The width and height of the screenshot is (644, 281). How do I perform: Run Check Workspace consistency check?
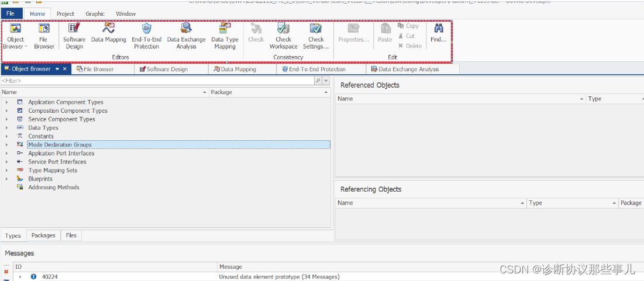click(x=283, y=36)
